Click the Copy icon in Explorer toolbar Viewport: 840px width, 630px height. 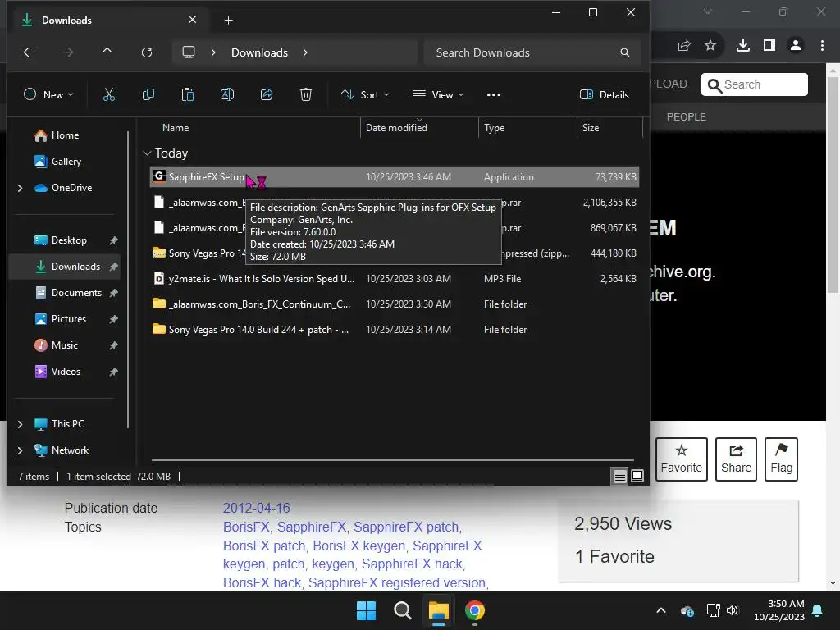point(148,95)
